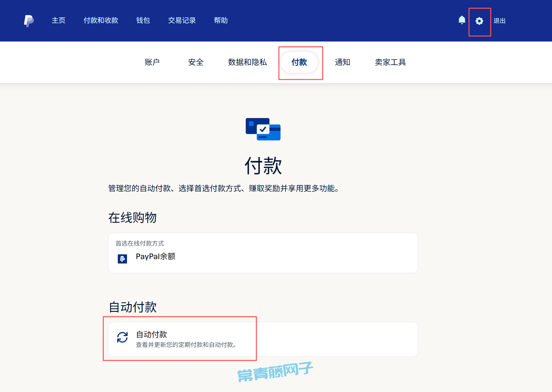Open the 卖家工具 tab
This screenshot has width=552, height=392.
pos(390,62)
